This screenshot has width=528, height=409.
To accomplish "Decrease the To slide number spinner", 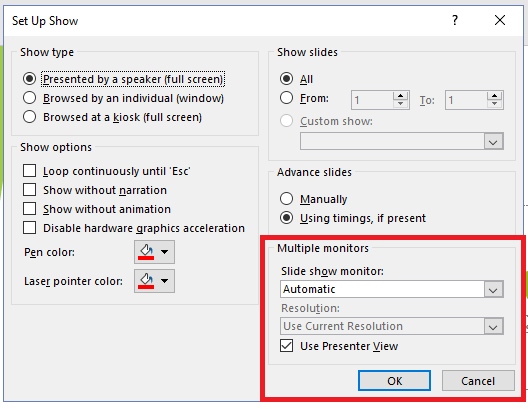I will pyautogui.click(x=494, y=104).
